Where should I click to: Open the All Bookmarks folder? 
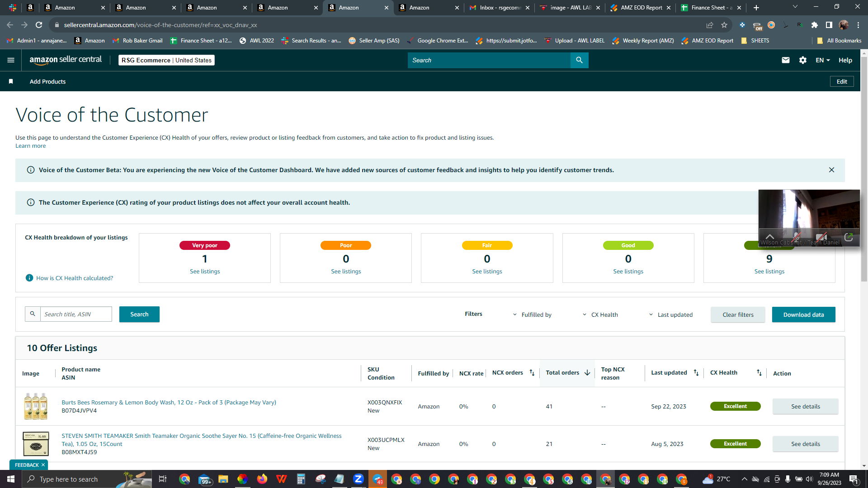839,41
